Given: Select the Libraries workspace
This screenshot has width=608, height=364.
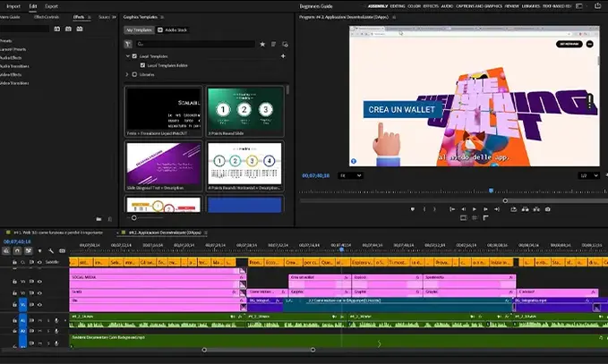Looking at the screenshot, I should [531, 6].
